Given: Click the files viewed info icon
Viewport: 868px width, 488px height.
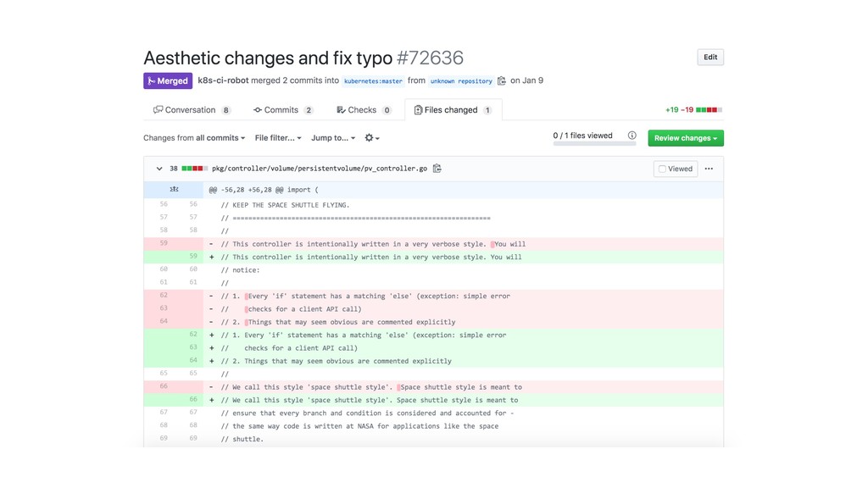Looking at the screenshot, I should pyautogui.click(x=632, y=136).
